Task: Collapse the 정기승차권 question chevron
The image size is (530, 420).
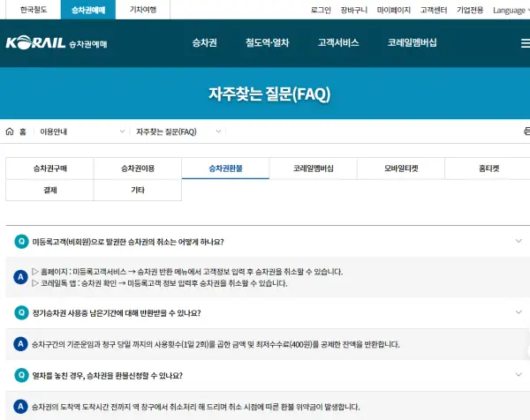Action: [x=519, y=312]
